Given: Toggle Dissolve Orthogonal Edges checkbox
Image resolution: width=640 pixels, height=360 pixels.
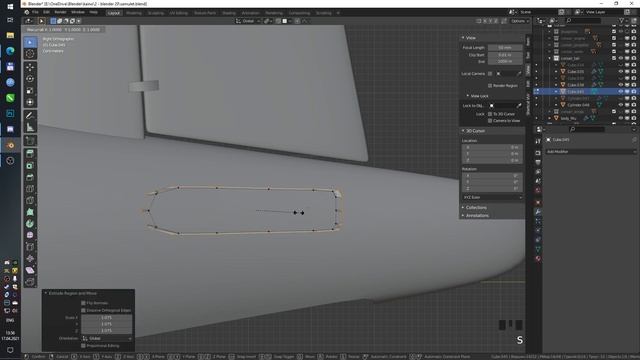Looking at the screenshot, I should [83, 310].
